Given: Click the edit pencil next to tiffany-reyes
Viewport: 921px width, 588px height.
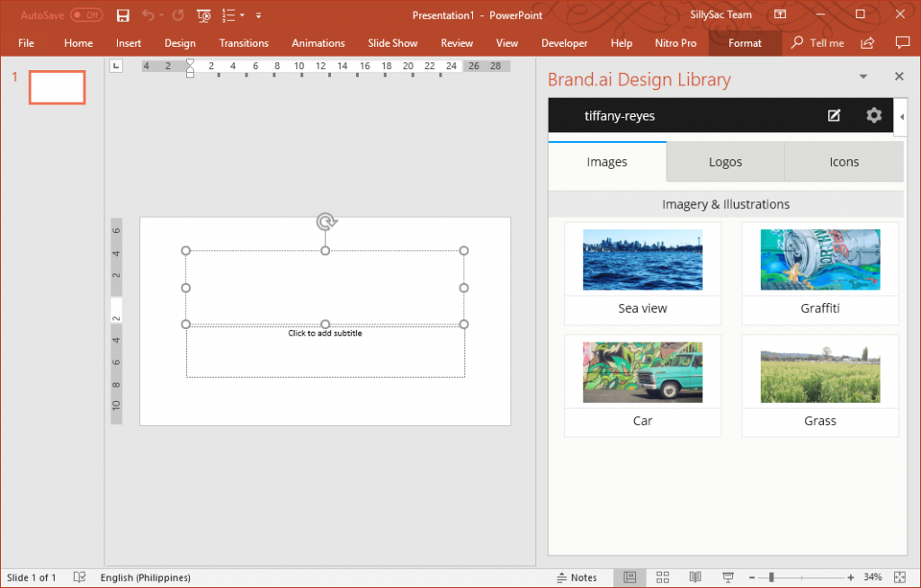Looking at the screenshot, I should (x=834, y=115).
